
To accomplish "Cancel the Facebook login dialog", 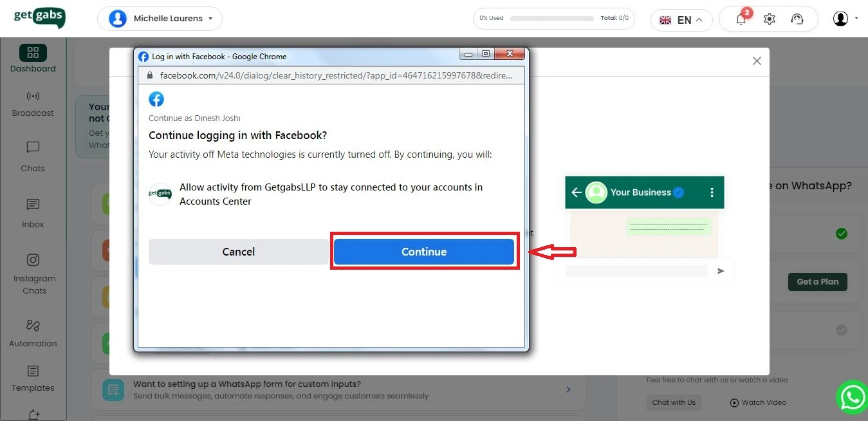I will click(x=238, y=252).
